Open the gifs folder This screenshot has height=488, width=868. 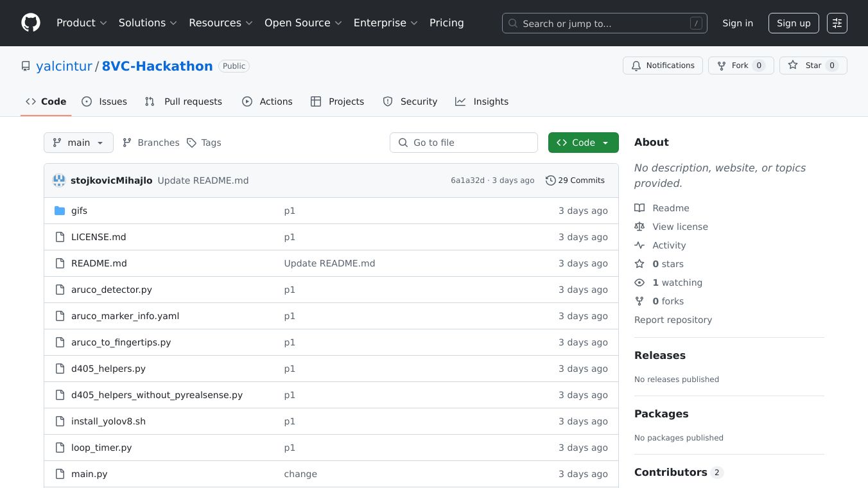coord(79,211)
